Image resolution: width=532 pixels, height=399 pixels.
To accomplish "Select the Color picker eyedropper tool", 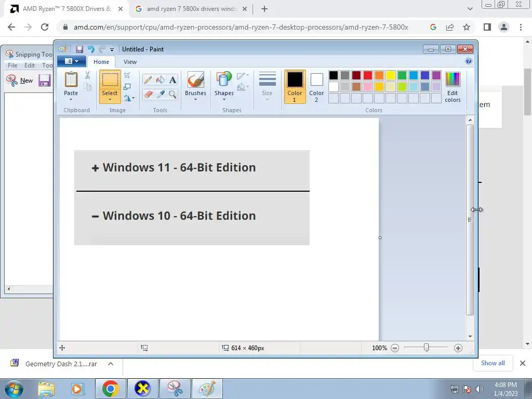I will pyautogui.click(x=161, y=94).
